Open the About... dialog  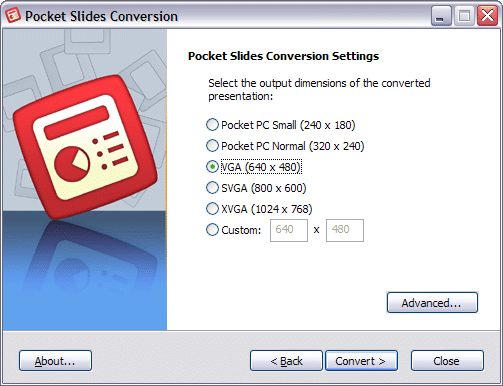click(55, 361)
